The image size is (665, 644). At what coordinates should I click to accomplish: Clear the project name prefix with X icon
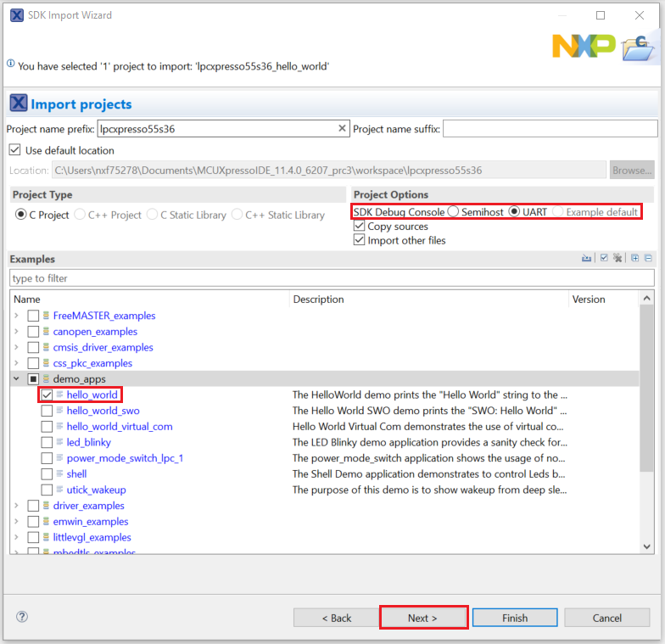(342, 129)
